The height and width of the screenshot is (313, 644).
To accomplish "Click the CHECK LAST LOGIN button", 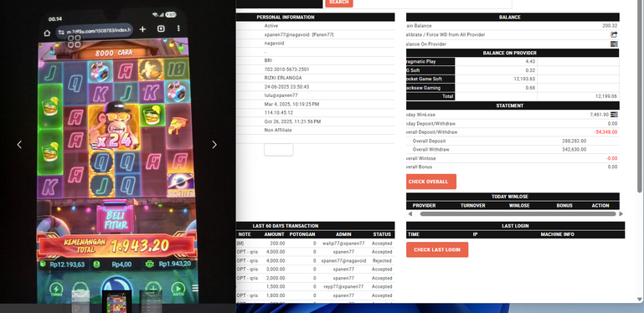I will point(437,250).
